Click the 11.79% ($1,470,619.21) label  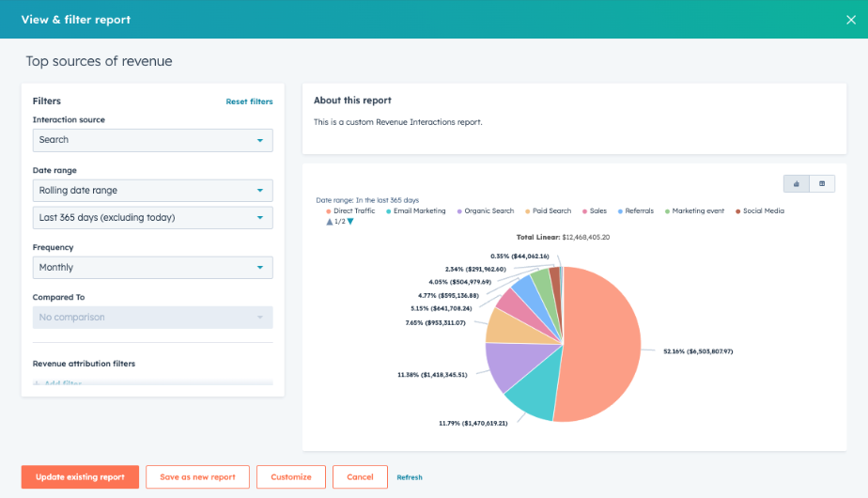(473, 423)
